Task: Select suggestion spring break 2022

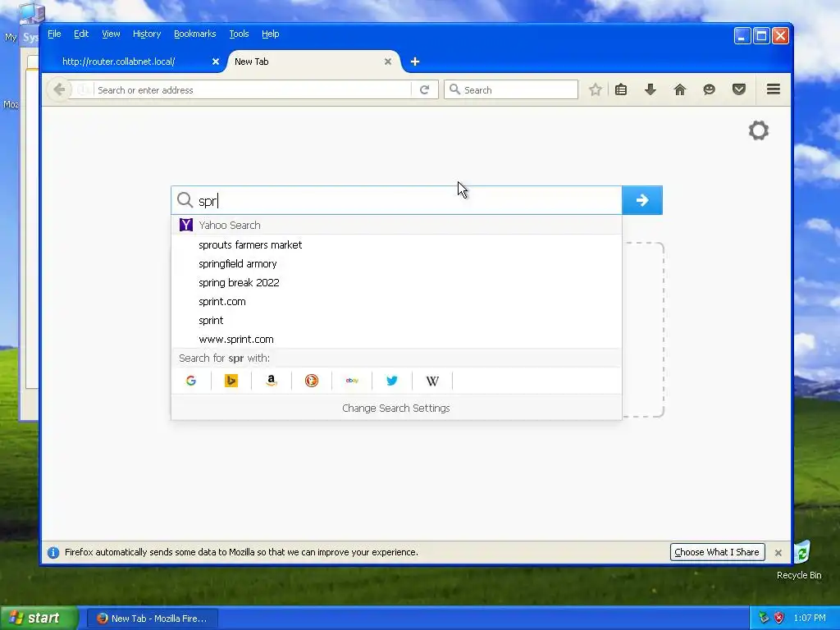Action: (x=396, y=282)
